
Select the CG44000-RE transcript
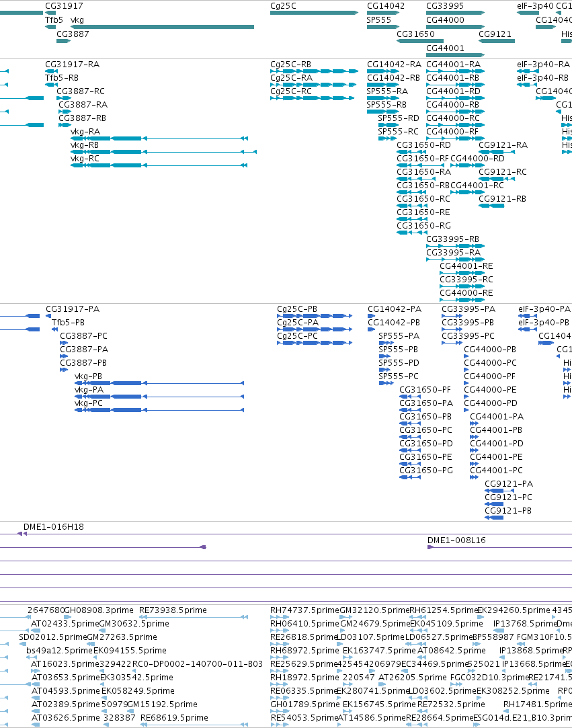click(462, 300)
